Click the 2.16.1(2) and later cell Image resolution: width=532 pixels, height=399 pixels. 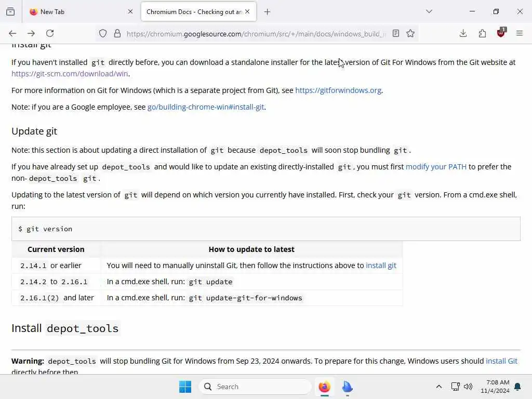pyautogui.click(x=57, y=298)
